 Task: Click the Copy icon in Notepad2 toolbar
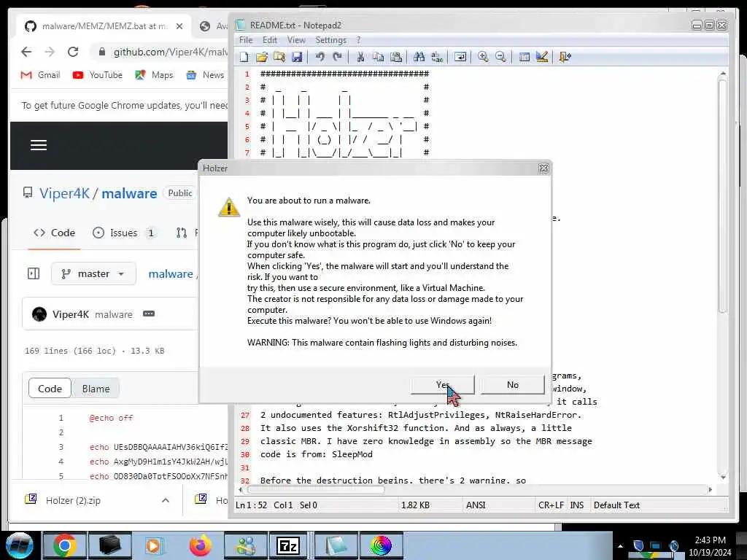379,57
